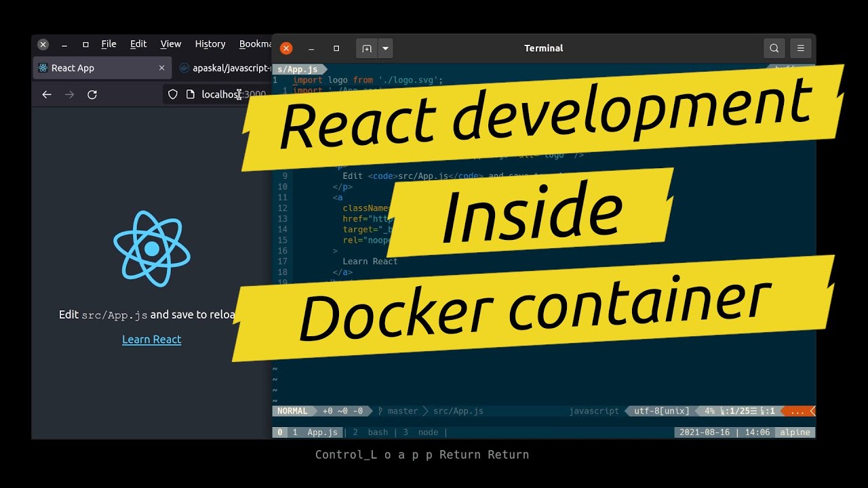
Task: Select tmux window 1 App.js
Action: (315, 432)
